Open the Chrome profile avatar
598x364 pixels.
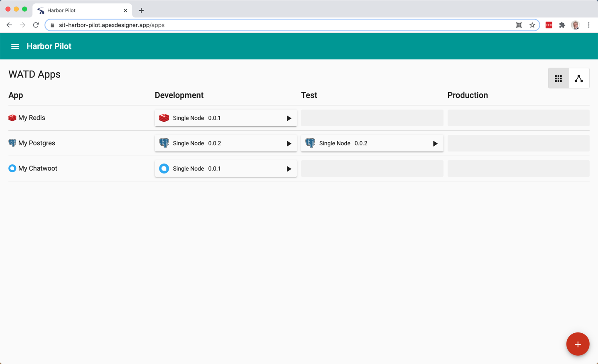tap(576, 25)
